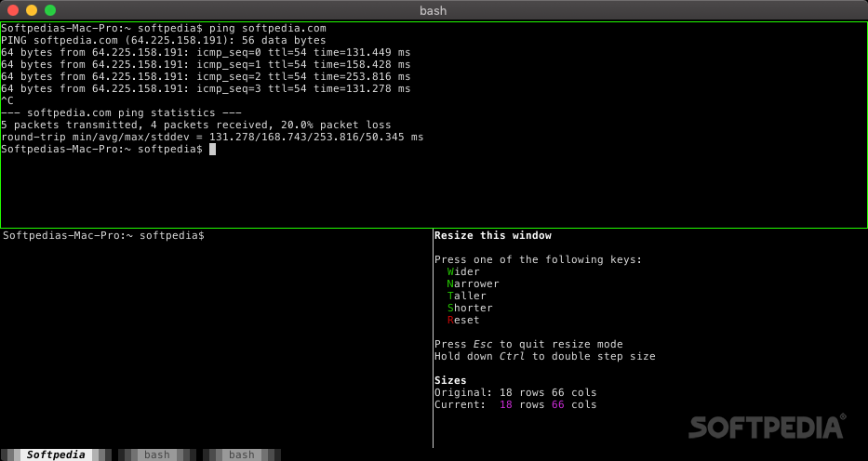The image size is (868, 461).
Task: Click the icmp_seq=3 ping reply line
Action: pyautogui.click(x=206, y=88)
